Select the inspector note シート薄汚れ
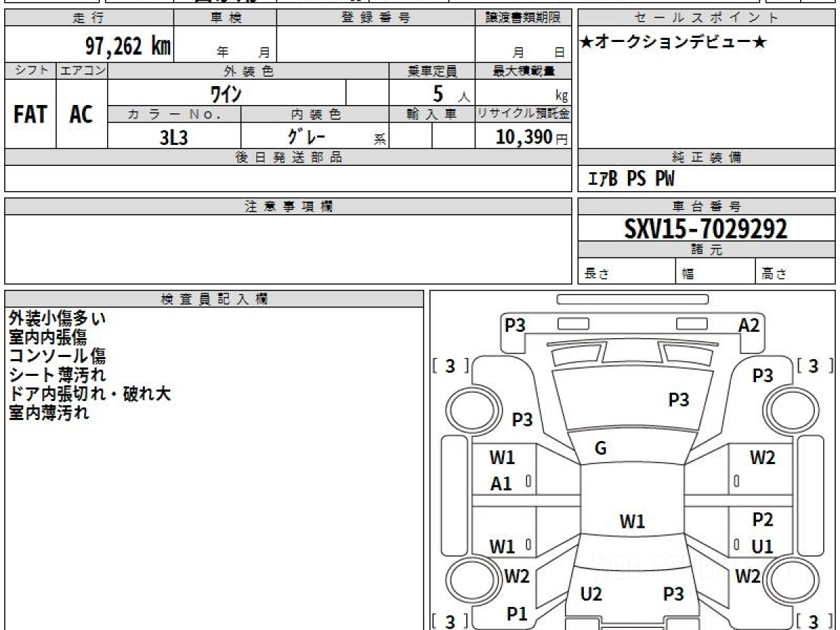This screenshot has height=630, width=840. coord(57,375)
